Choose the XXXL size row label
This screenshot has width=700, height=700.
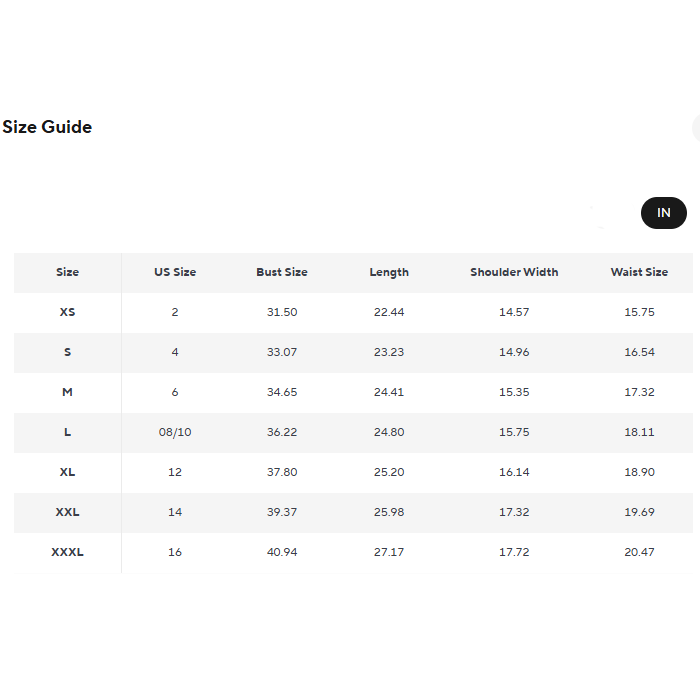67,552
